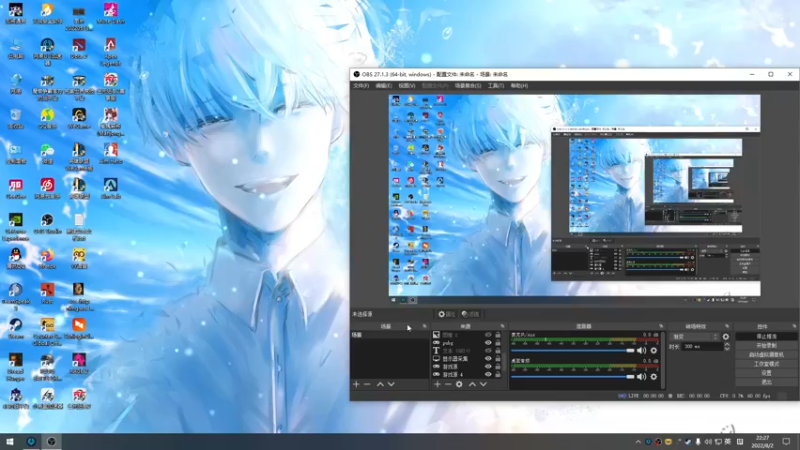Screen dimensions: 800x450
Task: Lock the pubg source
Action: 498,343
